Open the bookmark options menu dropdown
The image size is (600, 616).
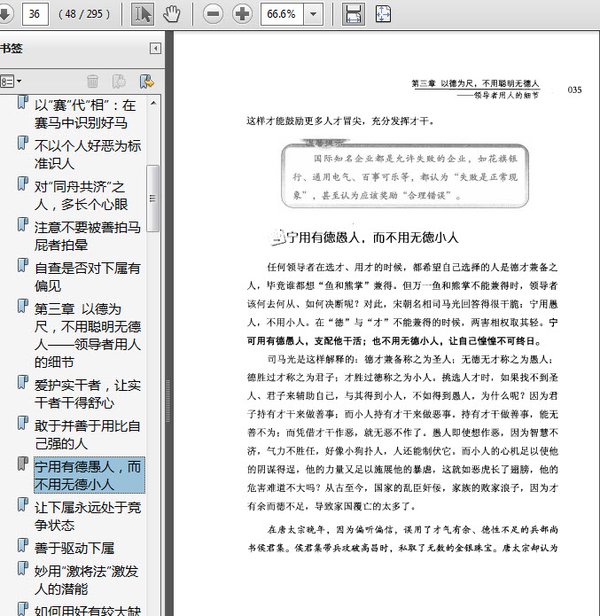click(11, 81)
